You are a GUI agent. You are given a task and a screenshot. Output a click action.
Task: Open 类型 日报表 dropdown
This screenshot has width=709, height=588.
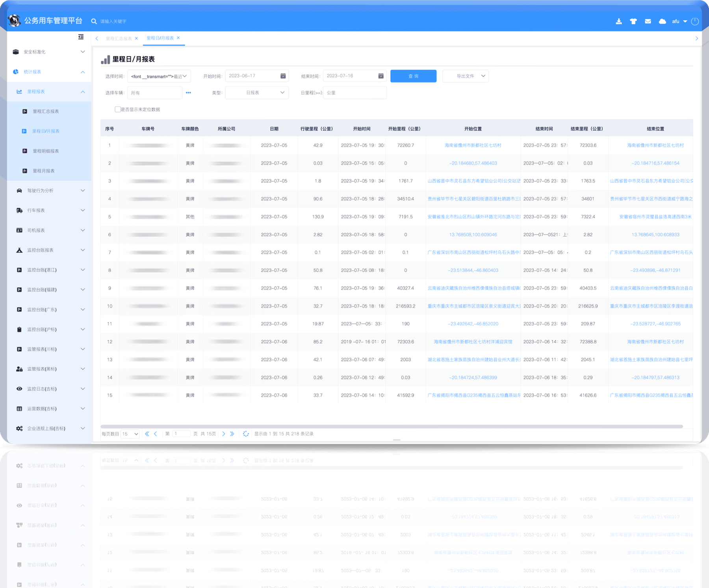257,92
